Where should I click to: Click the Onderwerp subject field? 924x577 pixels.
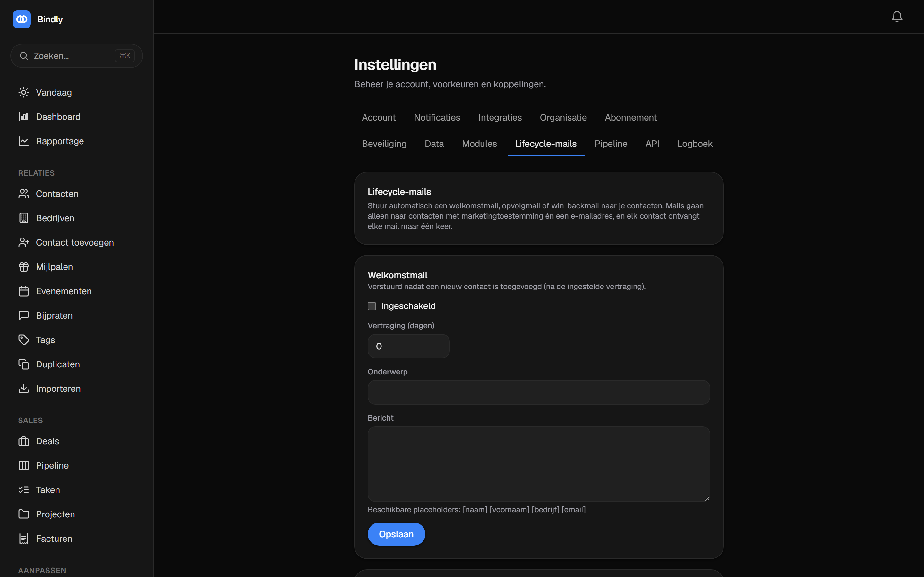pos(538,392)
